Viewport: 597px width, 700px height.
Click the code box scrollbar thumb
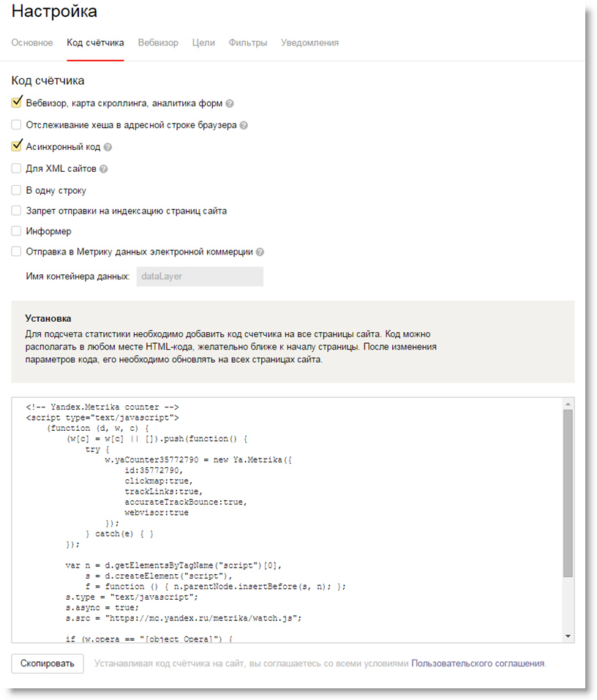pos(568,493)
